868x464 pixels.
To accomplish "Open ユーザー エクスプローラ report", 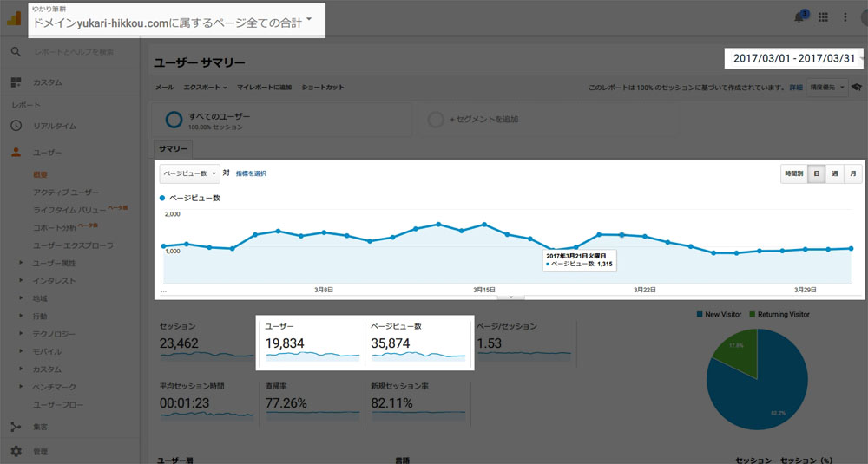I will coord(73,245).
